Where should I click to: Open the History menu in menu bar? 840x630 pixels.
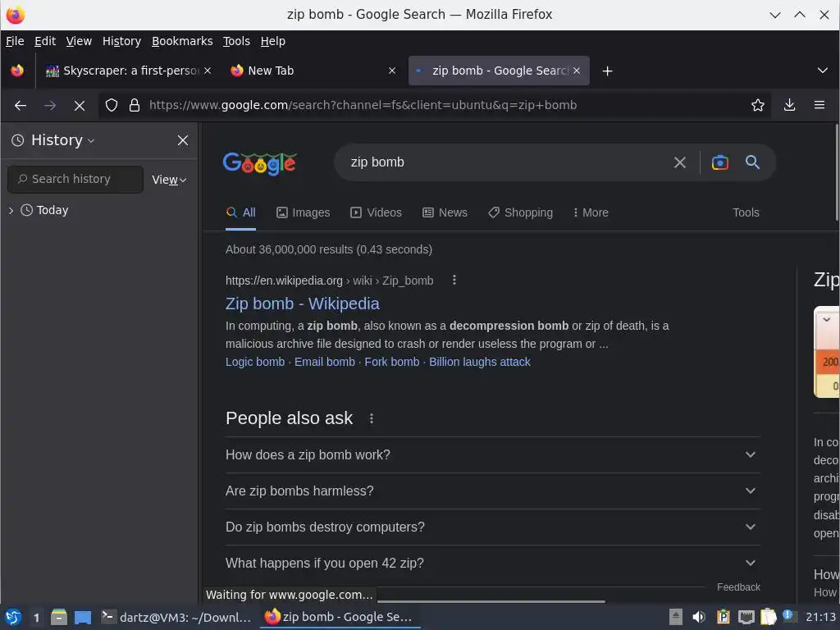[x=121, y=41]
